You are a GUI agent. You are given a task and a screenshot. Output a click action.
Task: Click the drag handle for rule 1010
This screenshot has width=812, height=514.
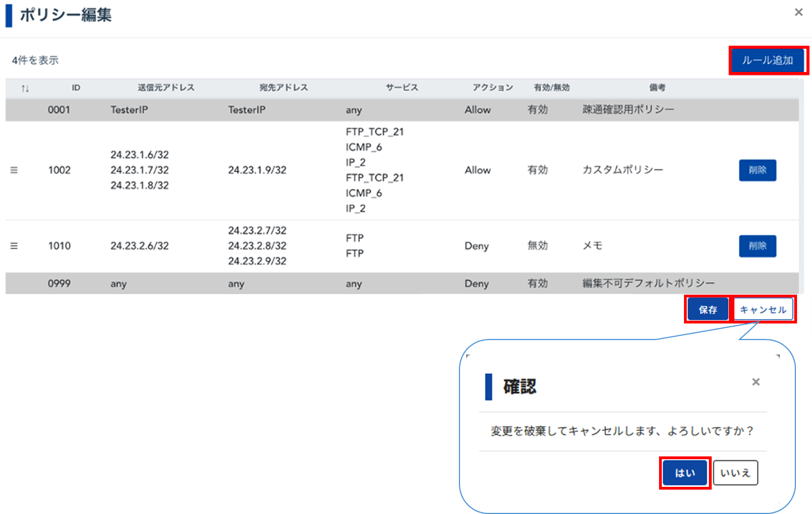pyautogui.click(x=14, y=246)
